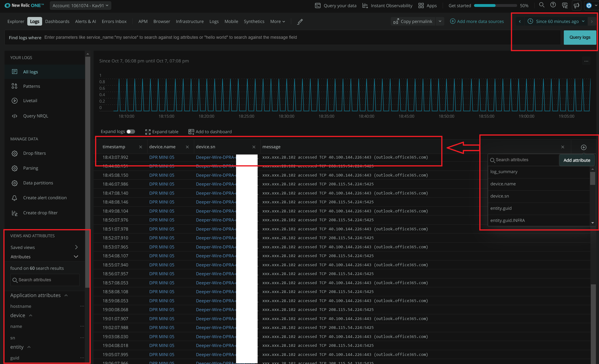The height and width of the screenshot is (364, 599).
Task: Open Patterns view in the sidebar
Action: (x=31, y=86)
